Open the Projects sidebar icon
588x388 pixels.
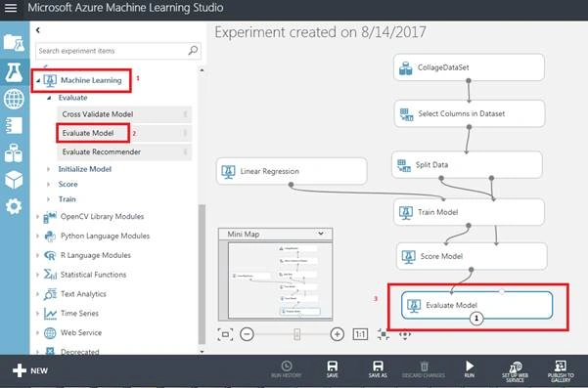pyautogui.click(x=14, y=43)
